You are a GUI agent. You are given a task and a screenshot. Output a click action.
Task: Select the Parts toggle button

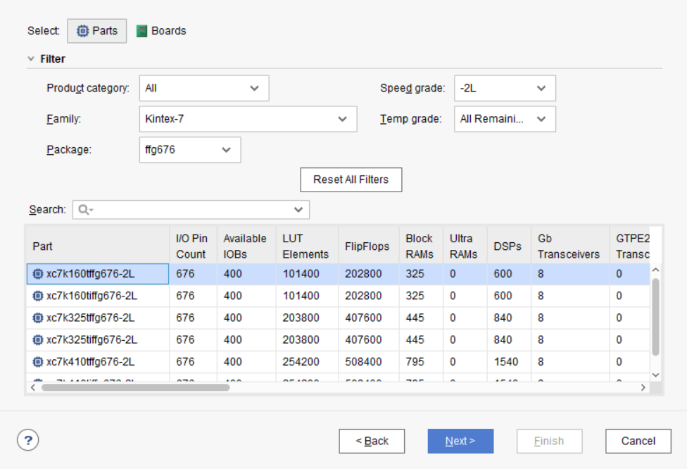97,31
